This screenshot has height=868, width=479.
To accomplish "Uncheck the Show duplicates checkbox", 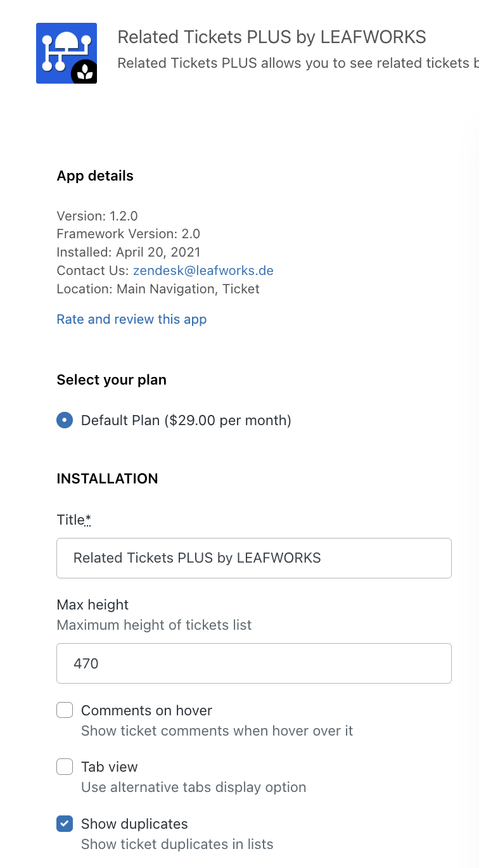I will click(x=65, y=824).
